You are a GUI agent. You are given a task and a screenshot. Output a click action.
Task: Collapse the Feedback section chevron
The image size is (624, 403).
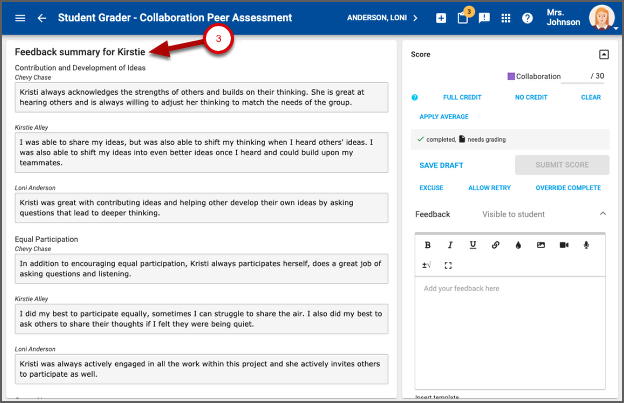[603, 214]
